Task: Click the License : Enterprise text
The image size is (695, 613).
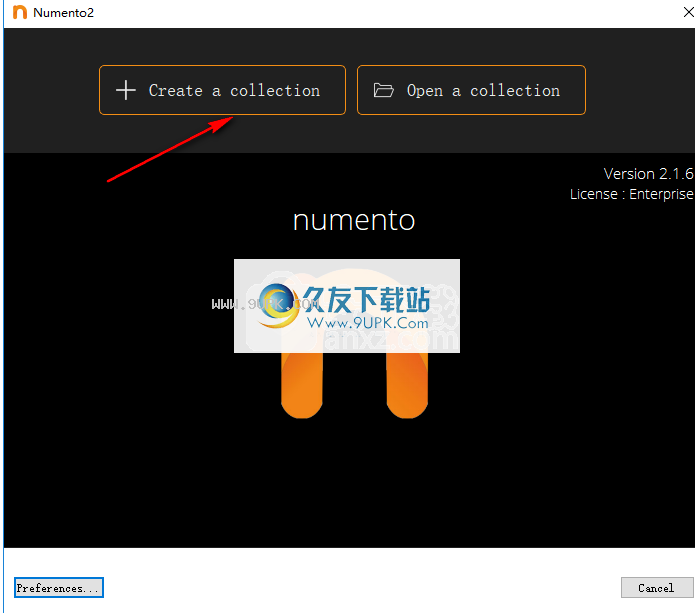Action: [631, 194]
